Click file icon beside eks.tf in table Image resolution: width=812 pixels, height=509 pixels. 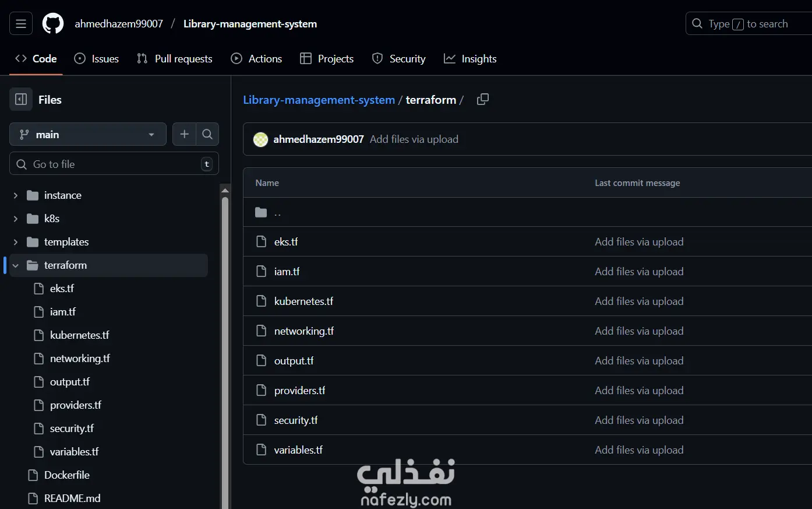click(262, 242)
